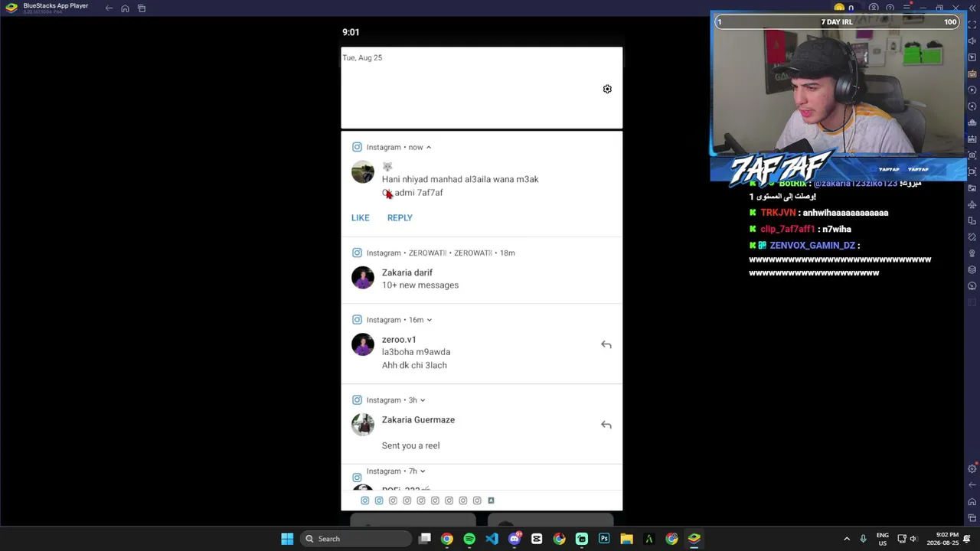Open the BlueStacks help icon
The width and height of the screenshot is (980, 551).
point(890,8)
